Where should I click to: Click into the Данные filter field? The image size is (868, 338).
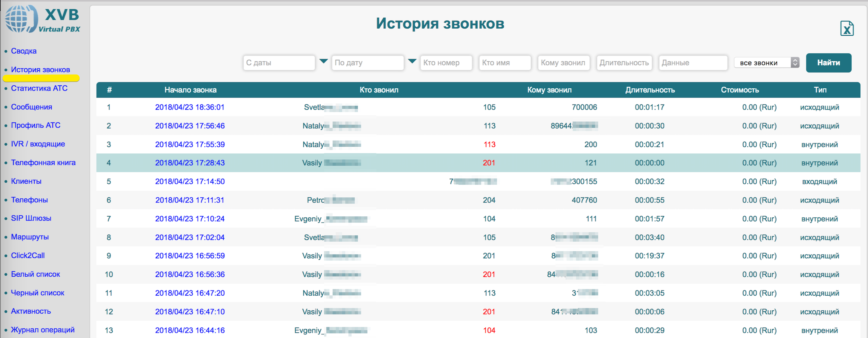693,63
